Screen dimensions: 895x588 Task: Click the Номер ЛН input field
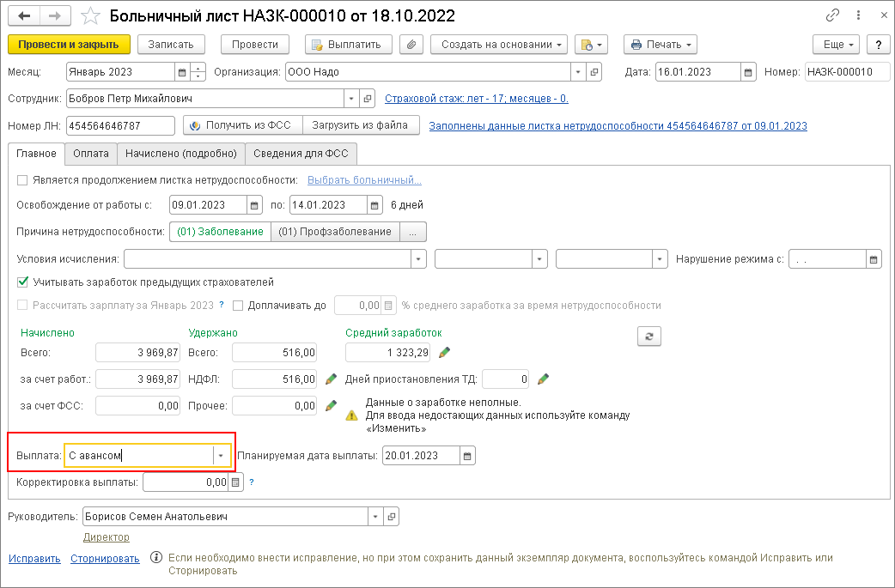click(x=119, y=126)
